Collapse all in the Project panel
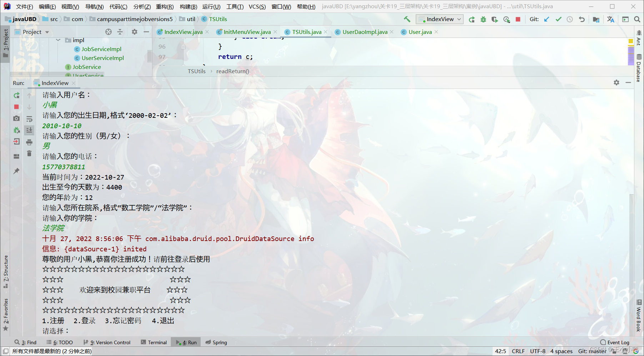 pyautogui.click(x=120, y=32)
